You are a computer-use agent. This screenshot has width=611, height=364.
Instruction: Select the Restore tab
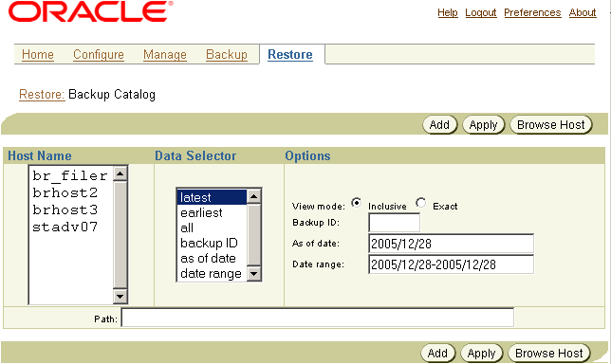pos(290,54)
